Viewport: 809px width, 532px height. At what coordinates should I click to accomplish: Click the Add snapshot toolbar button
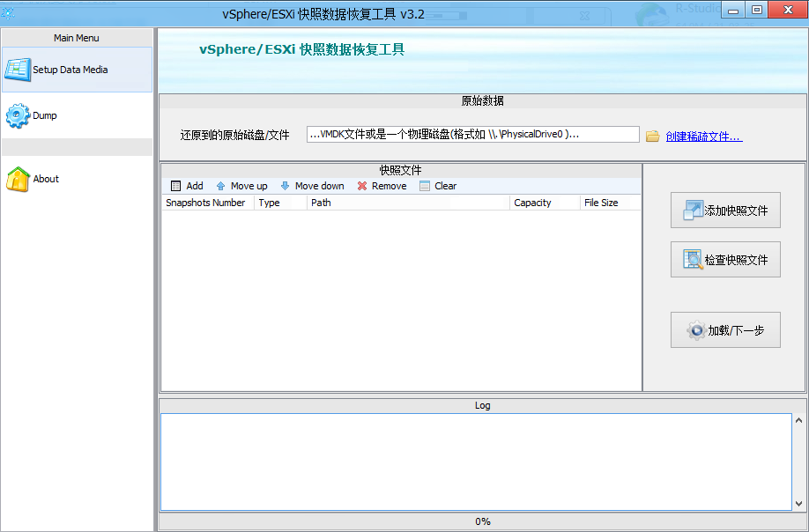coord(187,186)
